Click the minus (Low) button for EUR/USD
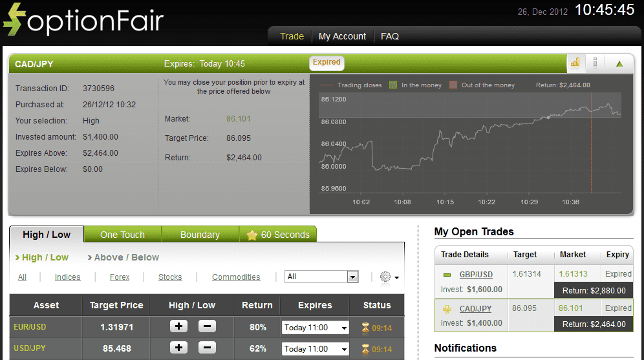 click(x=207, y=327)
